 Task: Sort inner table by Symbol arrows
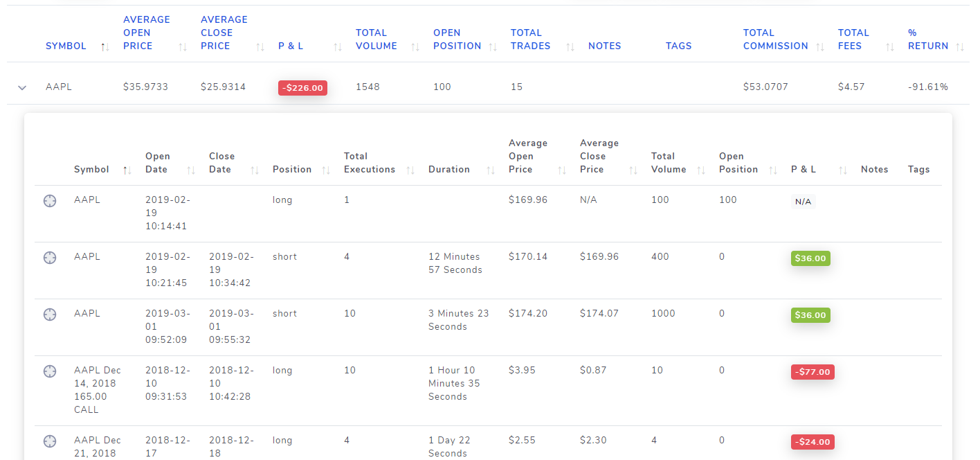pyautogui.click(x=127, y=170)
